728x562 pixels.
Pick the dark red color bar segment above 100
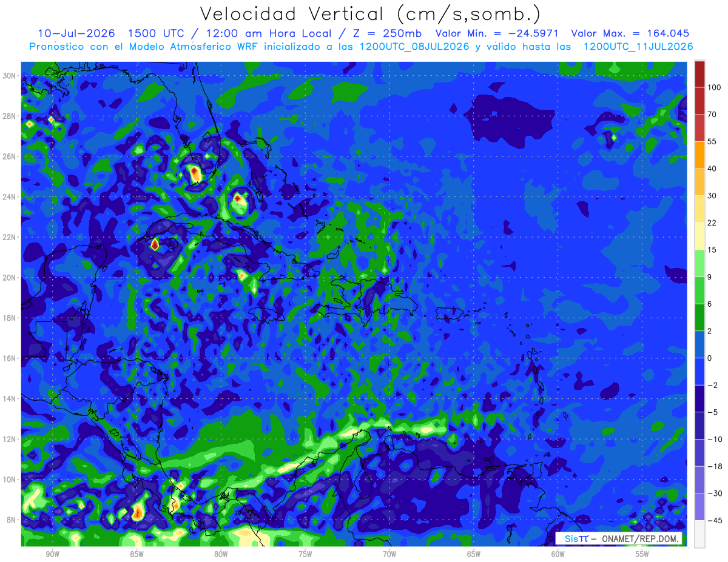coord(699,74)
